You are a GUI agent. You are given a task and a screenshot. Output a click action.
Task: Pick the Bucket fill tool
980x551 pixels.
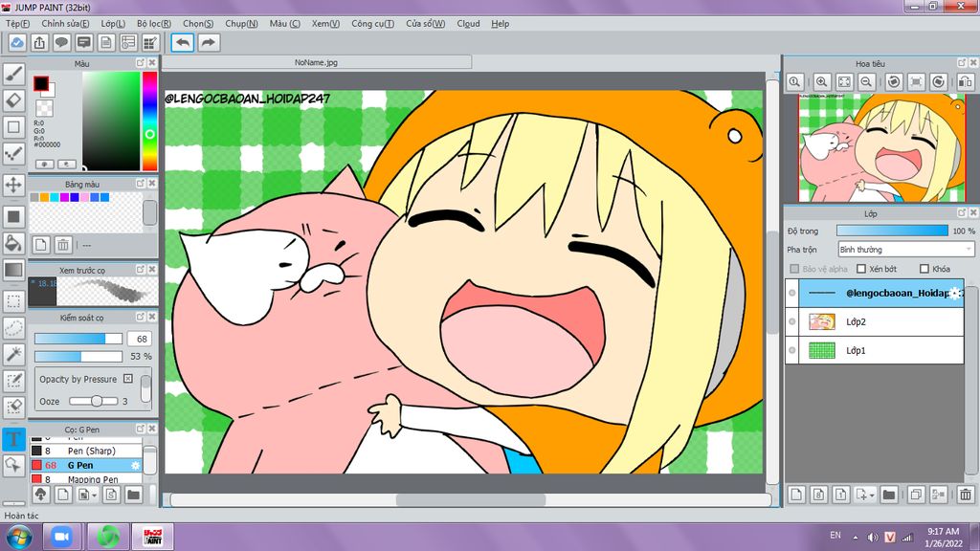point(13,243)
